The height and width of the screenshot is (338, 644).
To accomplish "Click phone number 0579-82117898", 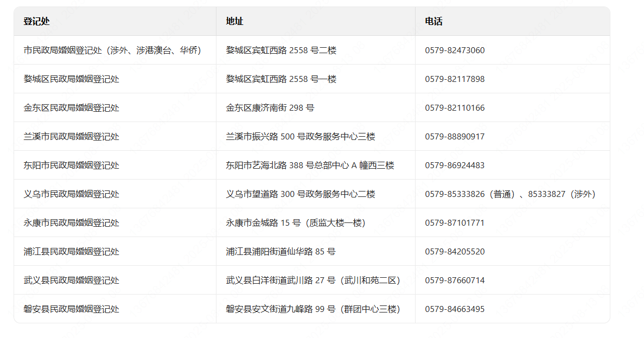I will 455,79.
